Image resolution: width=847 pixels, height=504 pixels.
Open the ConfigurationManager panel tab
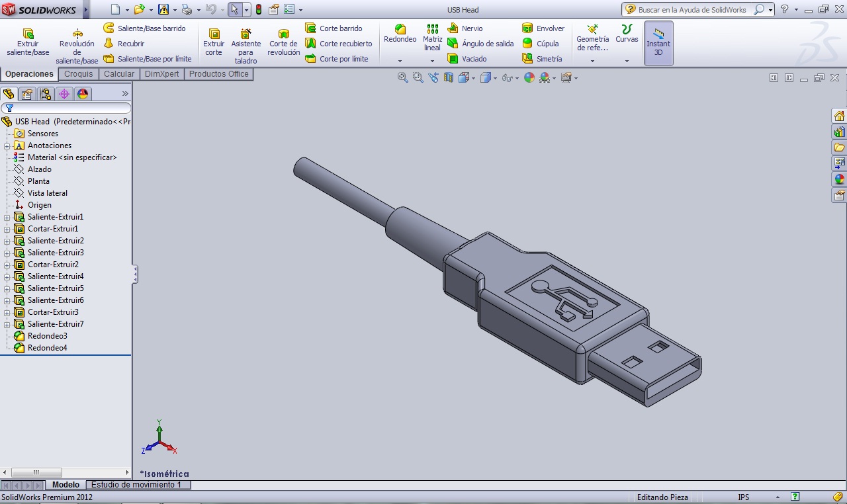pos(46,94)
